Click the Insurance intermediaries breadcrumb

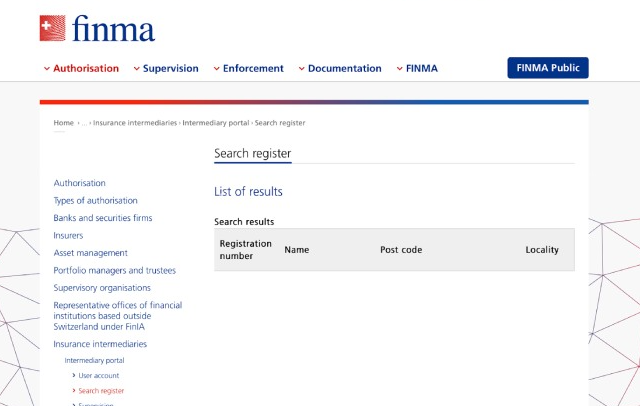coord(136,123)
